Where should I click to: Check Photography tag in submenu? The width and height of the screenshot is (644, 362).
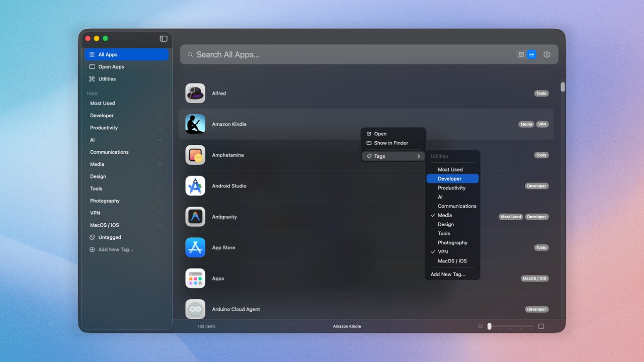point(452,242)
